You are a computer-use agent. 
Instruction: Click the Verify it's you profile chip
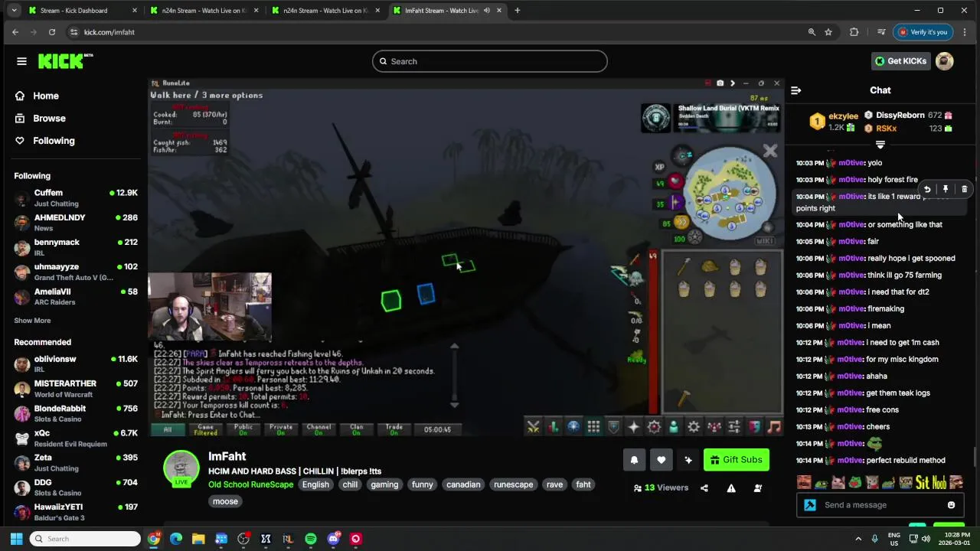[924, 32]
